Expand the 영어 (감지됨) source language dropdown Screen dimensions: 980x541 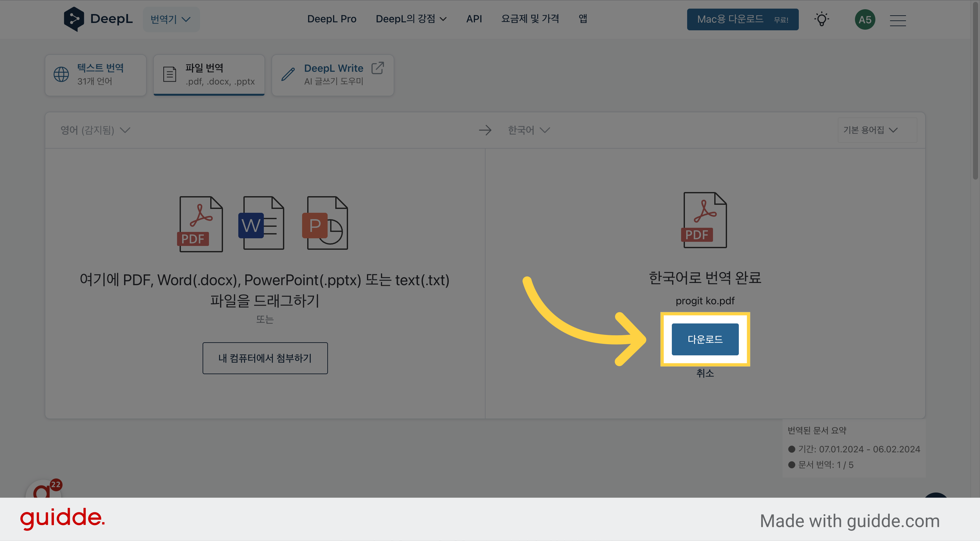coord(95,130)
